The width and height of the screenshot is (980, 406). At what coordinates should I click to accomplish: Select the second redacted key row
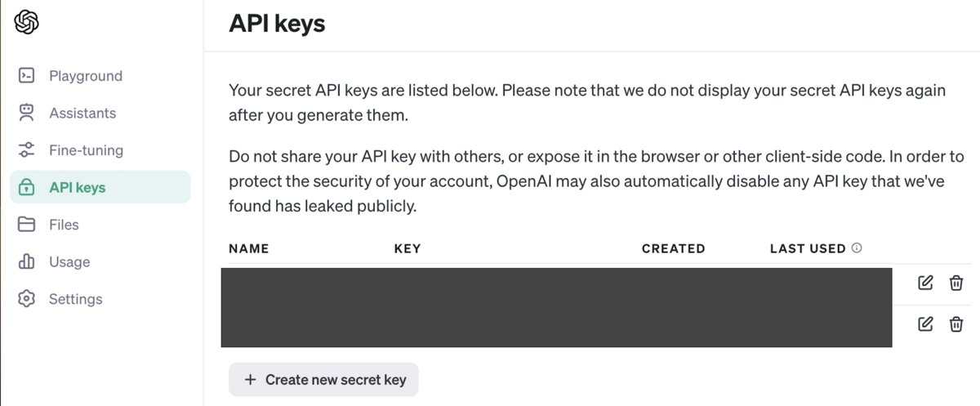[x=556, y=326]
